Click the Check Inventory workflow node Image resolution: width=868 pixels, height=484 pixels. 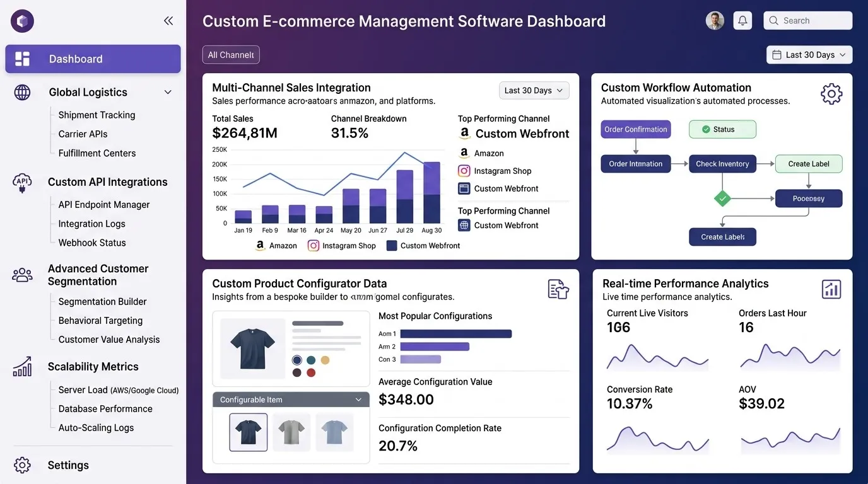pyautogui.click(x=722, y=164)
